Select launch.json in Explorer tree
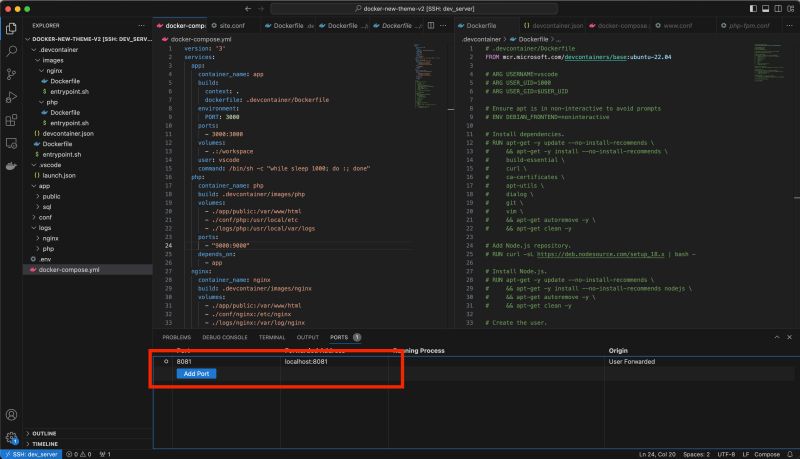Viewport: 800px width, 459px height. pyautogui.click(x=59, y=175)
